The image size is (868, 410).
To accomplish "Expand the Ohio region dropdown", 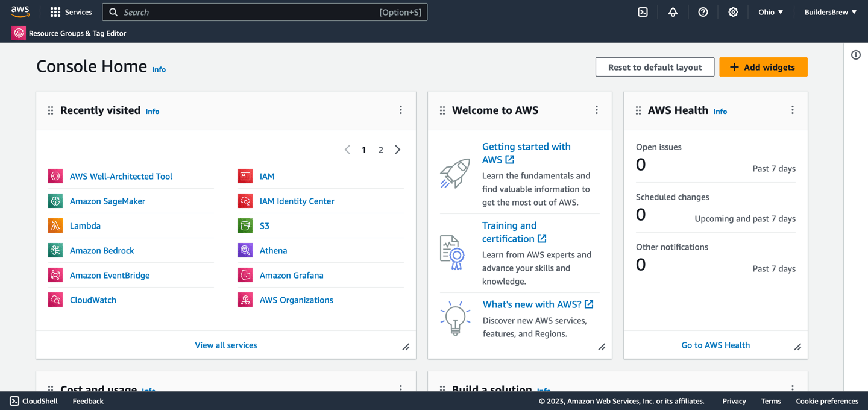I will pos(771,12).
